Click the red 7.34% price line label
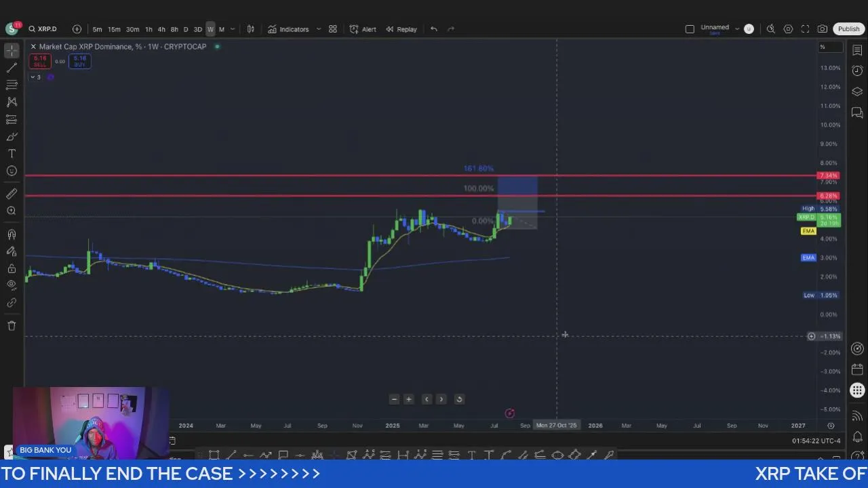The width and height of the screenshot is (868, 488). [x=828, y=176]
